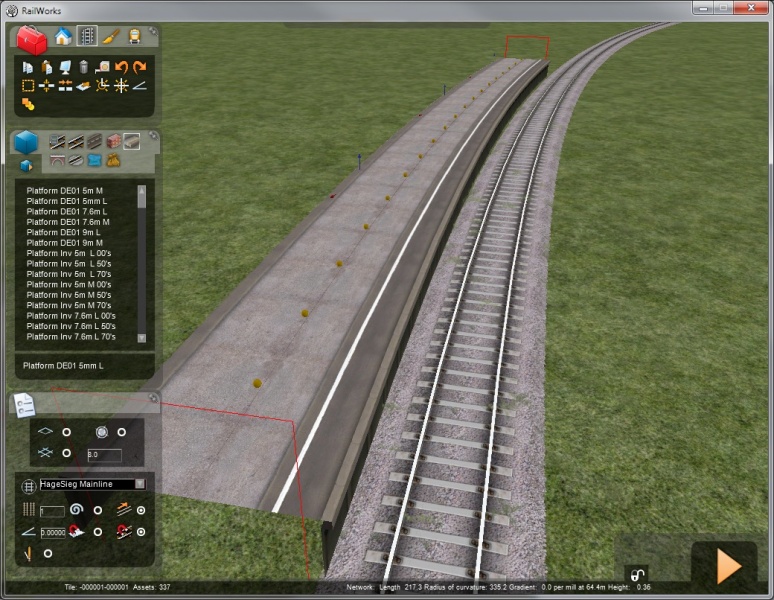This screenshot has height=600, width=774.
Task: Select the blue Lake/water category icon
Action: pos(94,160)
